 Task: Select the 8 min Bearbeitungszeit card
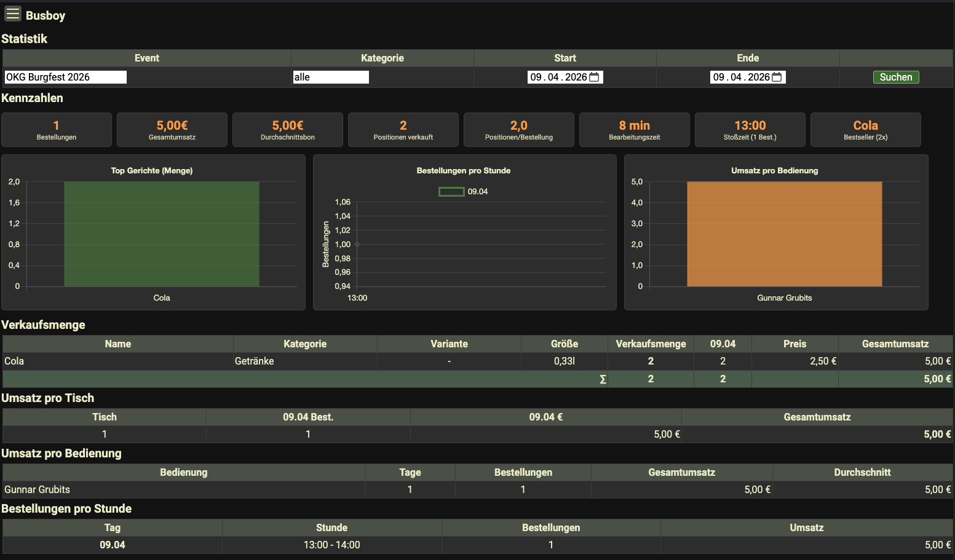(x=634, y=130)
